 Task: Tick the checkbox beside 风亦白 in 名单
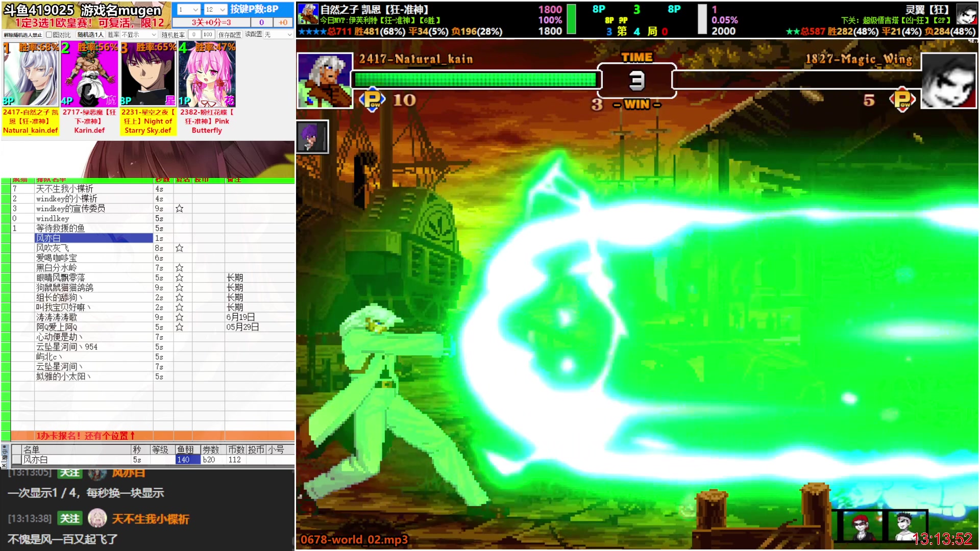[17, 460]
